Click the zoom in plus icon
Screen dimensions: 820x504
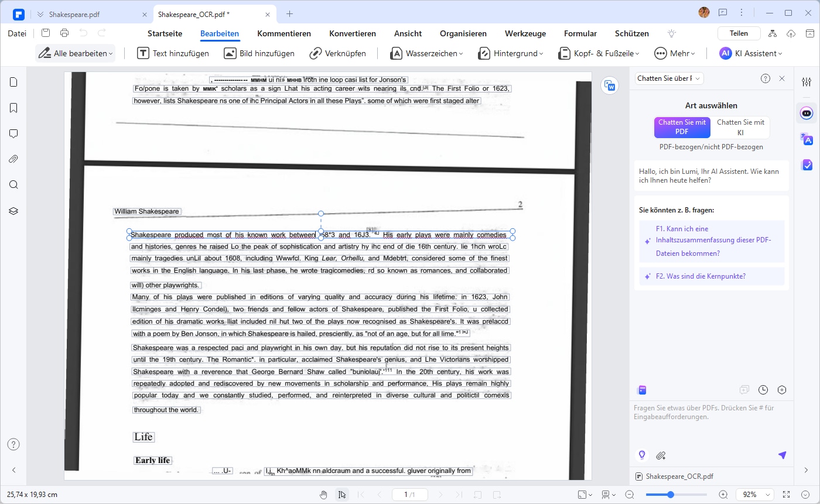pyautogui.click(x=723, y=495)
